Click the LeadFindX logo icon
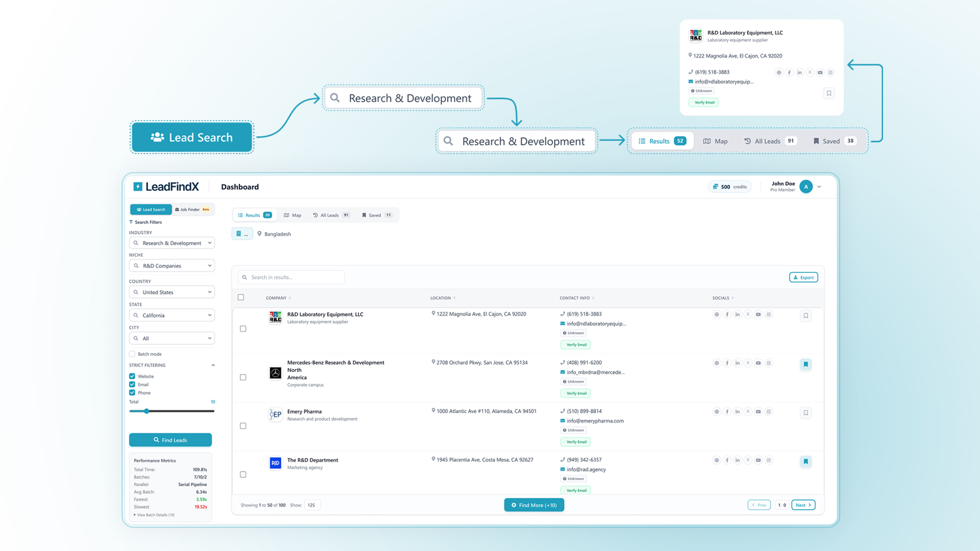Viewport: 980px width, 551px height. click(138, 187)
